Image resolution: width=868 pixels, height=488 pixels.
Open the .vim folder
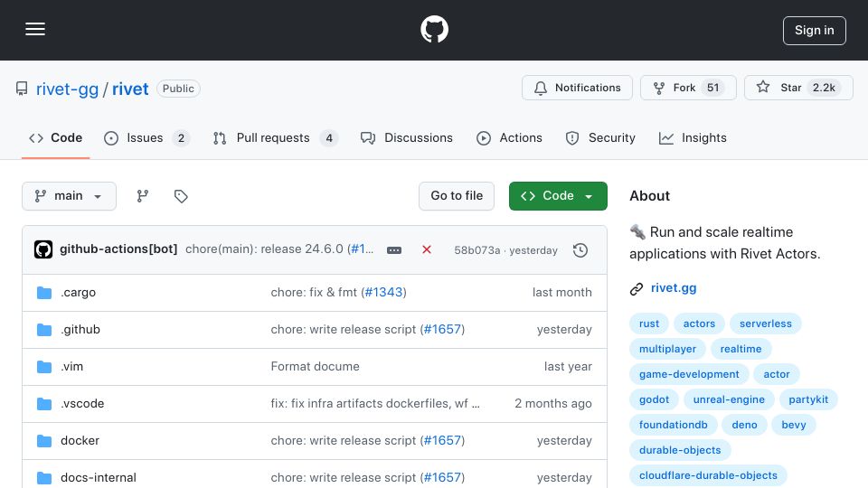pyautogui.click(x=72, y=366)
